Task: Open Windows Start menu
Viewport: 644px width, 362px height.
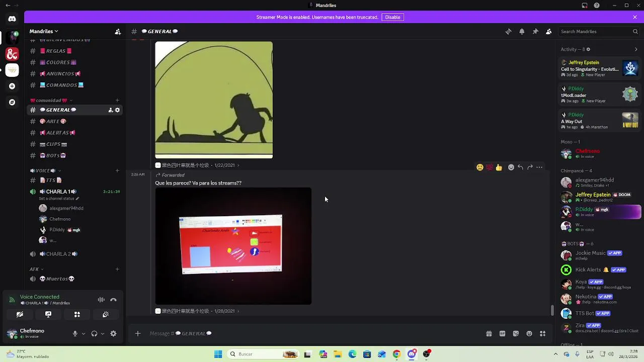Action: click(218, 354)
